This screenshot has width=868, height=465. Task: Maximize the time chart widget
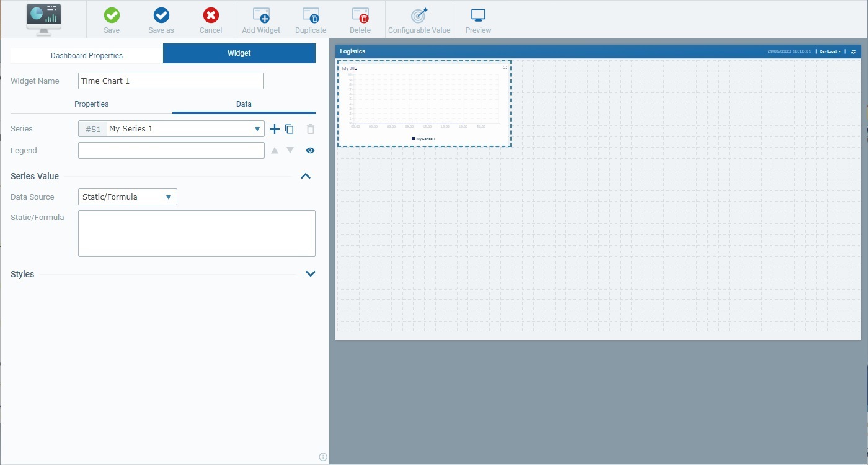tap(505, 67)
